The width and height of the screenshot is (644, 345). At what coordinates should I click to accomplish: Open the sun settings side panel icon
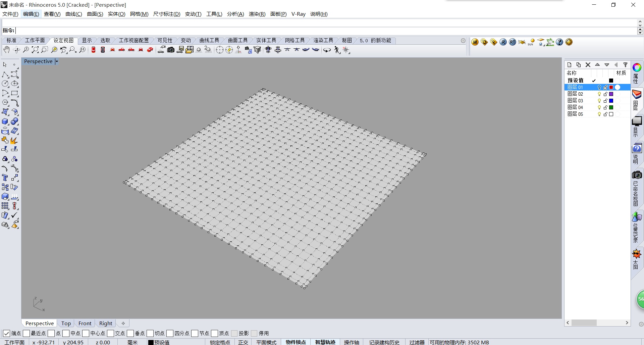(637, 254)
